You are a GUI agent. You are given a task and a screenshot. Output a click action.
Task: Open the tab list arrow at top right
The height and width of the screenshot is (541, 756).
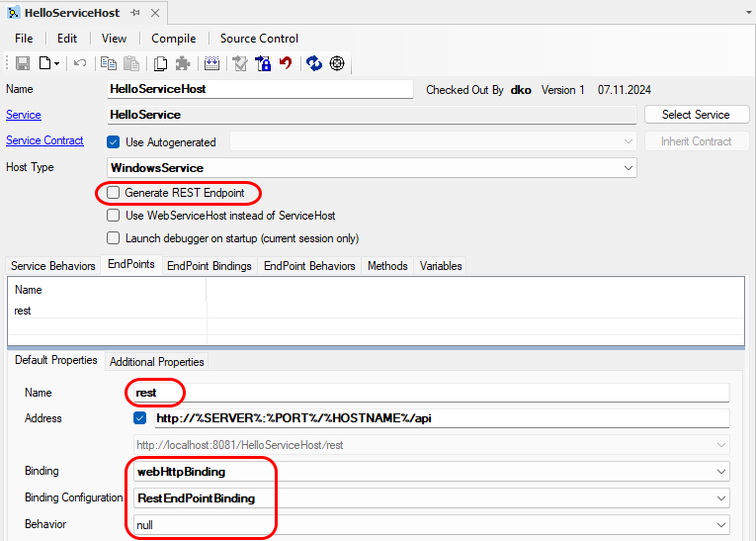tap(749, 13)
